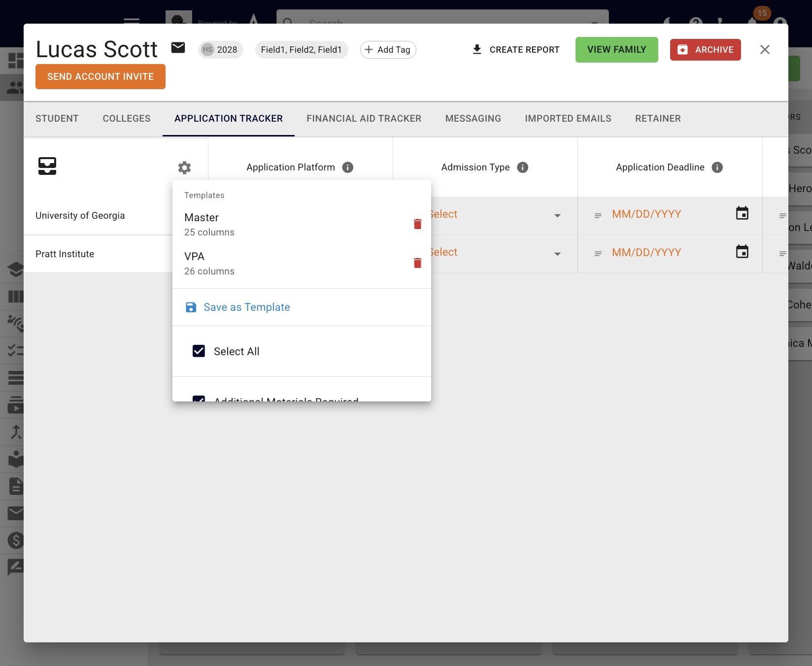The width and height of the screenshot is (812, 666).
Task: Open the column settings gear icon
Action: pos(184,167)
